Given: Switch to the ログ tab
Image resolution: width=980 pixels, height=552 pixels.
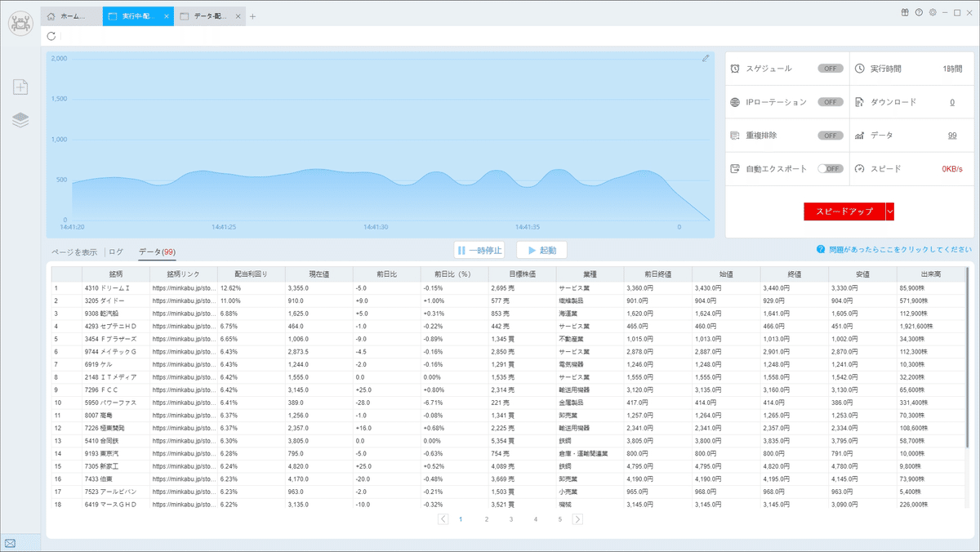Looking at the screenshot, I should point(116,252).
